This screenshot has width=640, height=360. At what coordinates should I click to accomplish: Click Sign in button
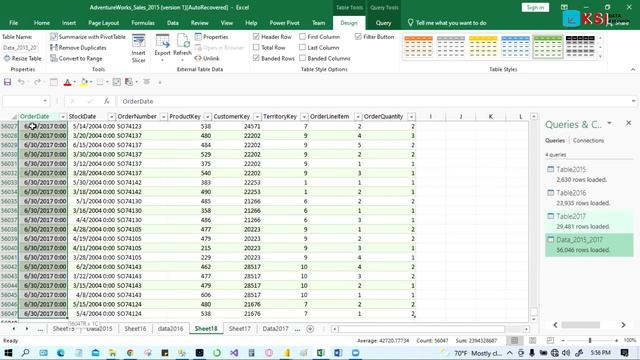pos(535,7)
